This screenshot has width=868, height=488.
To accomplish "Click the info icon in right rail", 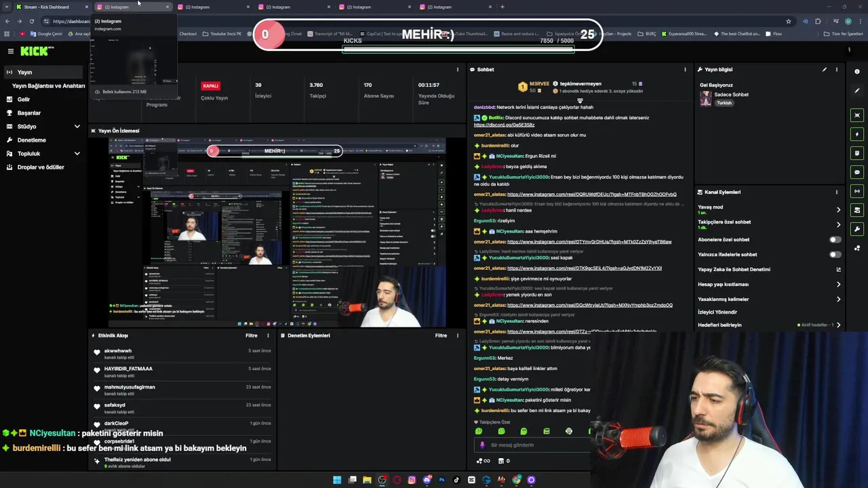I will click(x=857, y=71).
